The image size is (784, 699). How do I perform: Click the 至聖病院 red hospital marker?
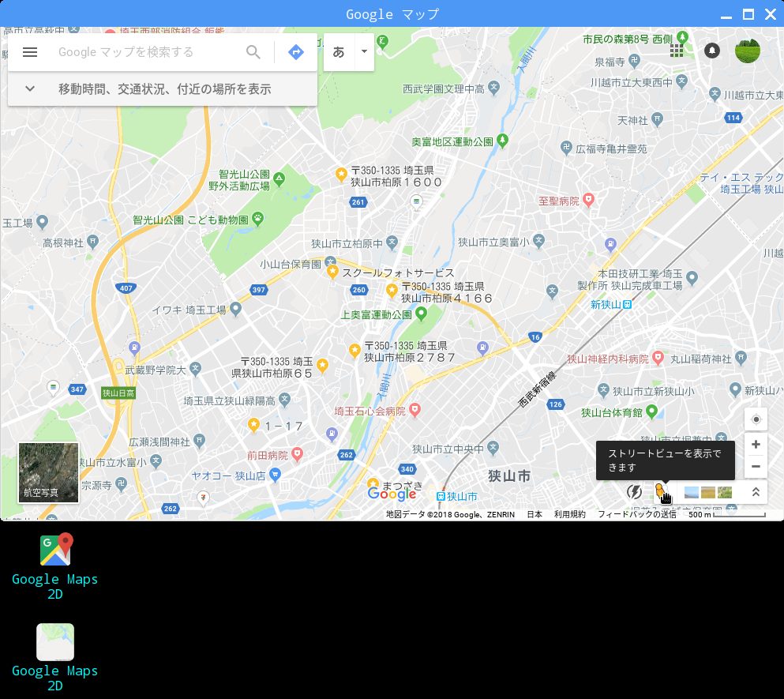[588, 200]
